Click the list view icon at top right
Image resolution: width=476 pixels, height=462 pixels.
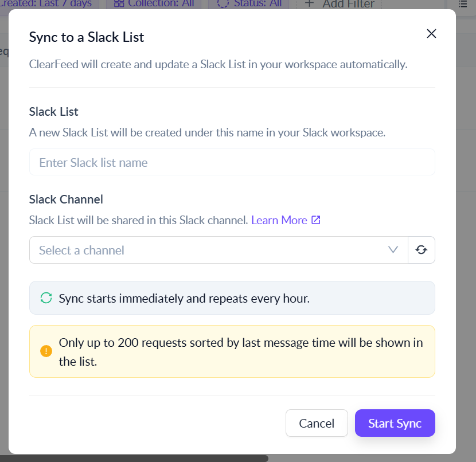463,4
